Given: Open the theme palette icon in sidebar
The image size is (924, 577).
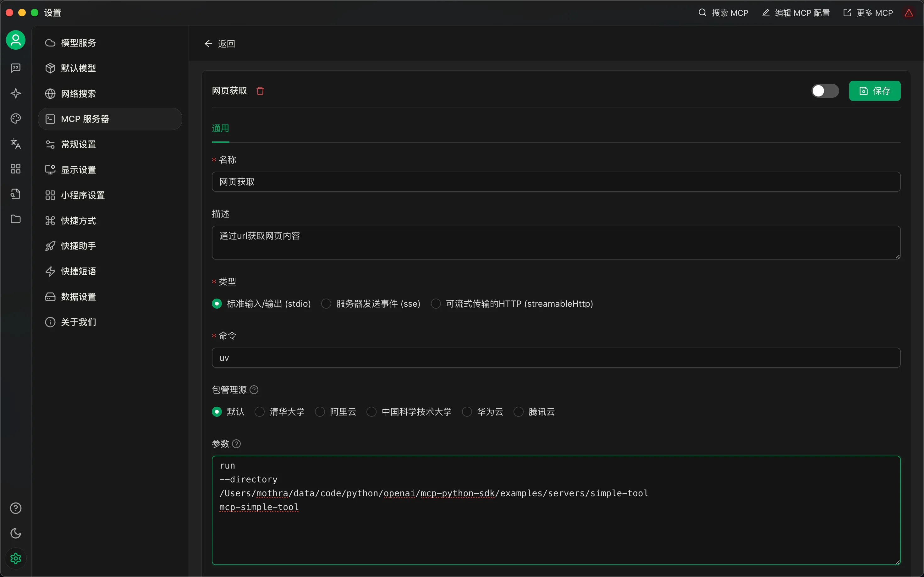Looking at the screenshot, I should [x=16, y=118].
